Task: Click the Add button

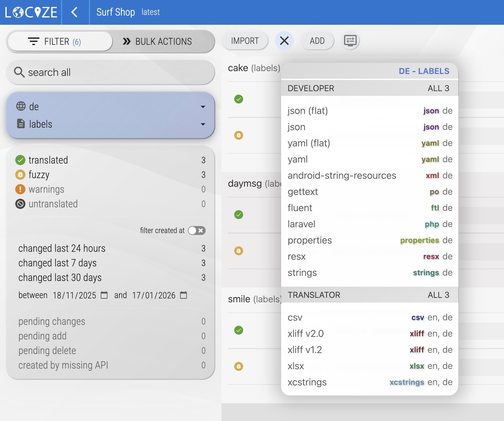Action: pyautogui.click(x=317, y=41)
